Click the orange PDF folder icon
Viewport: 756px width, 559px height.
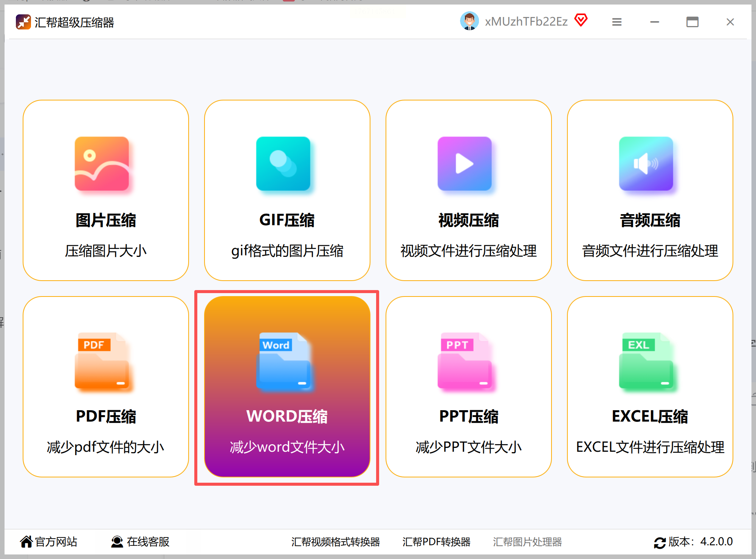click(x=102, y=361)
